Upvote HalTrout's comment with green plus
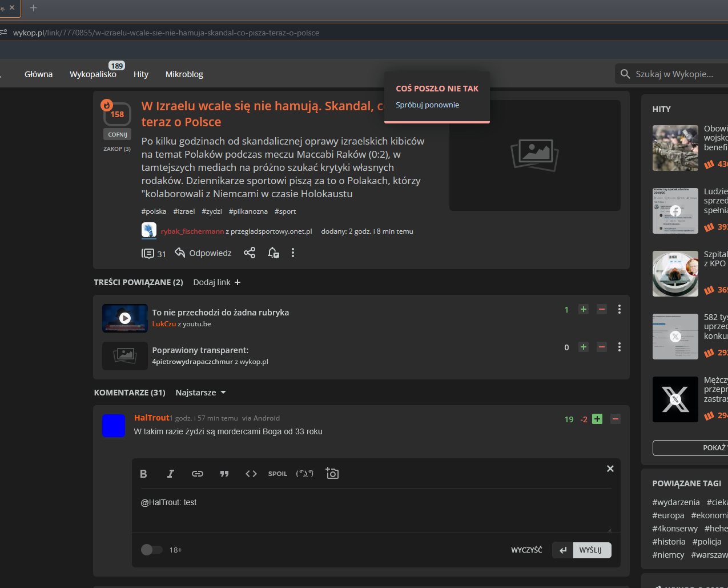This screenshot has height=588, width=728. coord(597,419)
